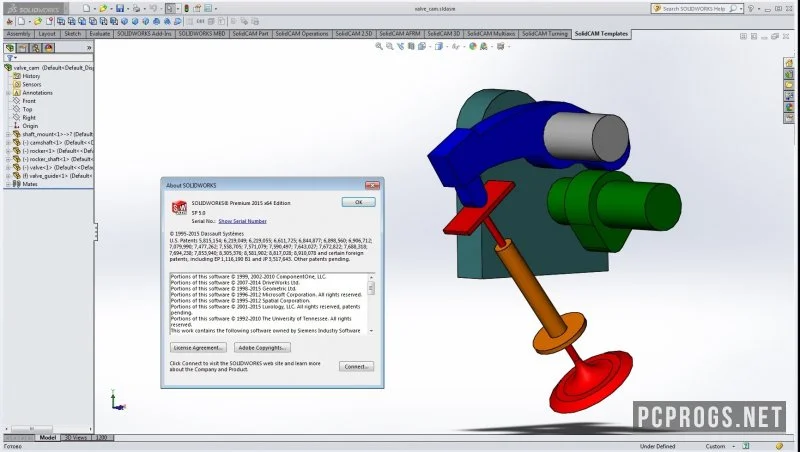Click the Adobe Copyrights button
Screen dimensions: 800x452
tap(262, 347)
